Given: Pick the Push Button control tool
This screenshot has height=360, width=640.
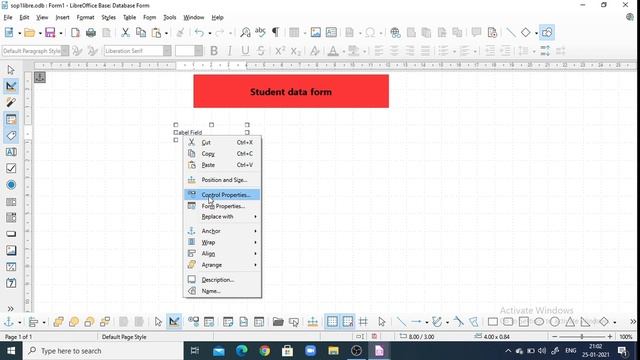Looking at the screenshot, I should 11,234.
